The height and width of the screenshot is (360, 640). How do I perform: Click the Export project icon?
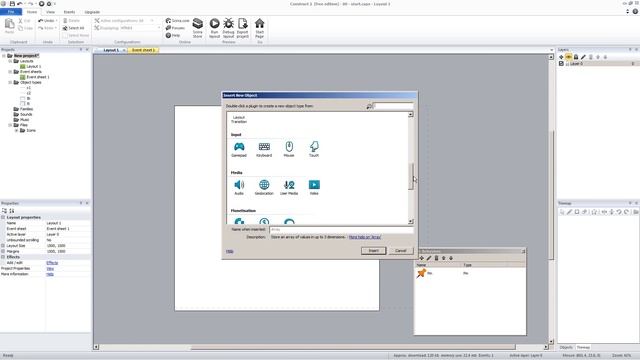tap(243, 24)
